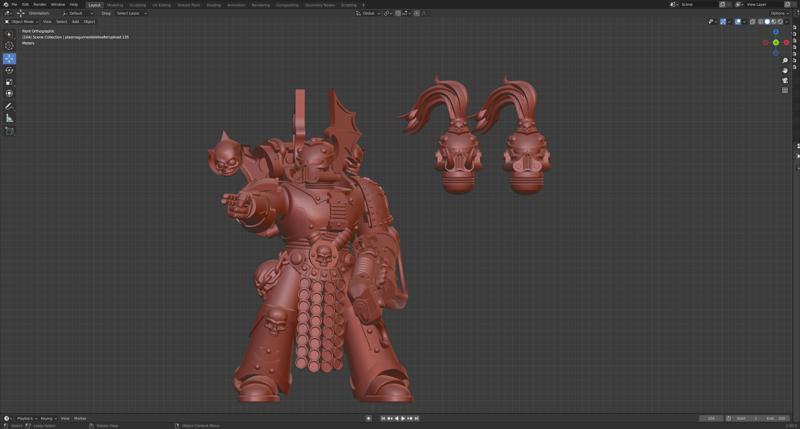Image resolution: width=800 pixels, height=429 pixels.
Task: Select the Measure tool
Action: 9,118
